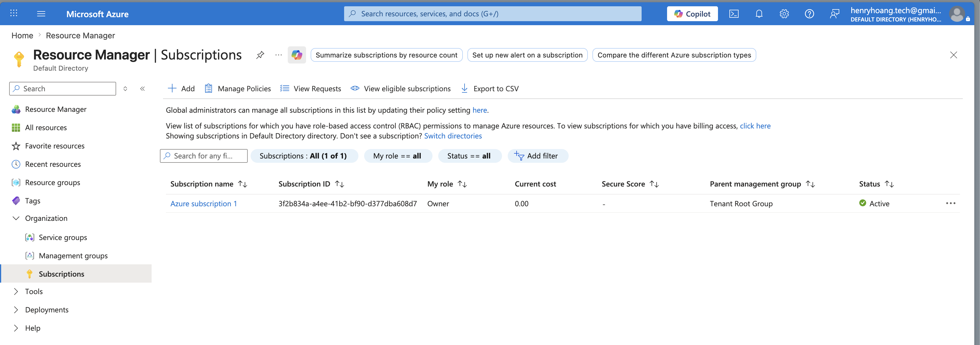
Task: Collapse the left navigation menu
Action: click(142, 89)
